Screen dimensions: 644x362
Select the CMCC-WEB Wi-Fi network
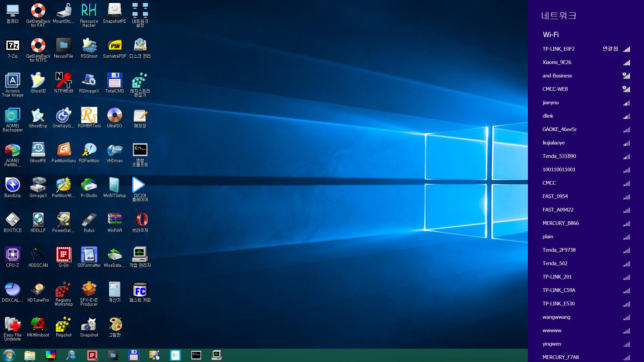pos(586,89)
